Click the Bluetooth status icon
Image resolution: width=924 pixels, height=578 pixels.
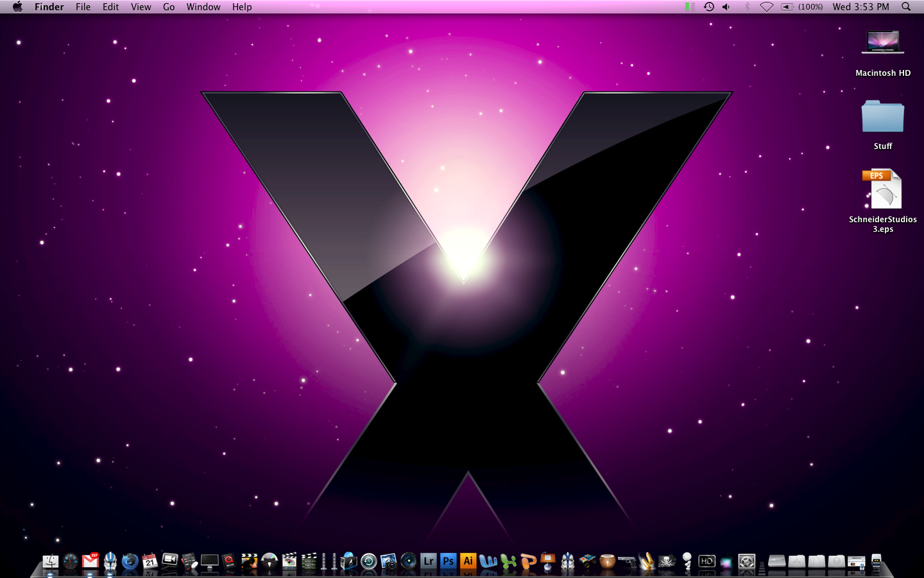(747, 6)
